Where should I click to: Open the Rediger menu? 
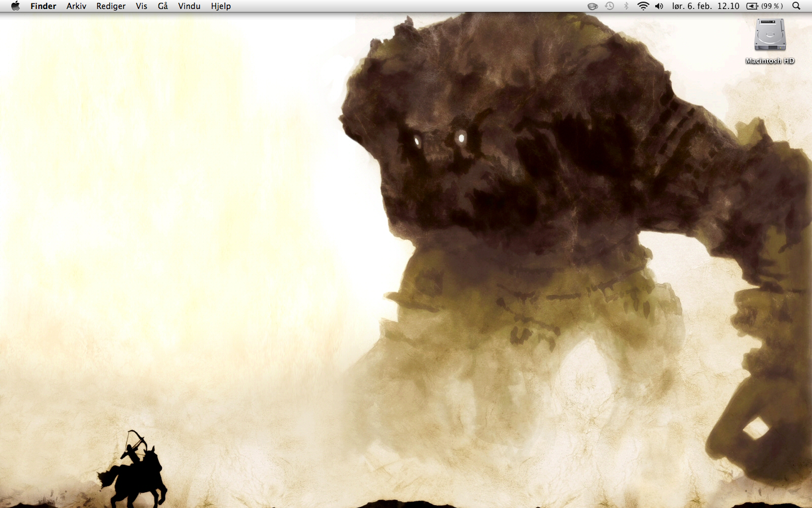tap(111, 6)
